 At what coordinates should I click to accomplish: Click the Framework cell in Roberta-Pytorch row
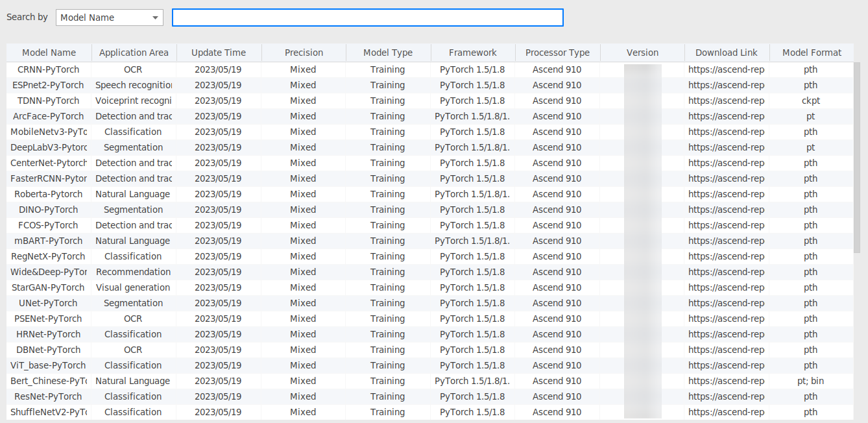point(473,194)
